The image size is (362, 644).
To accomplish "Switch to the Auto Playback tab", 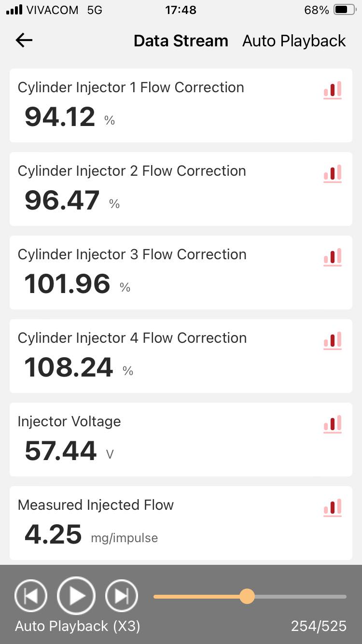I will (x=294, y=41).
